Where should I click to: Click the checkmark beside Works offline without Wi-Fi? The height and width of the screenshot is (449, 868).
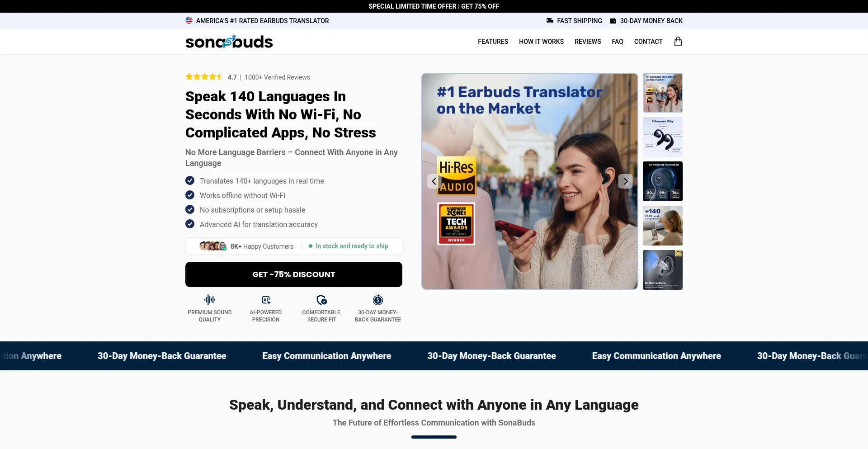tap(190, 195)
